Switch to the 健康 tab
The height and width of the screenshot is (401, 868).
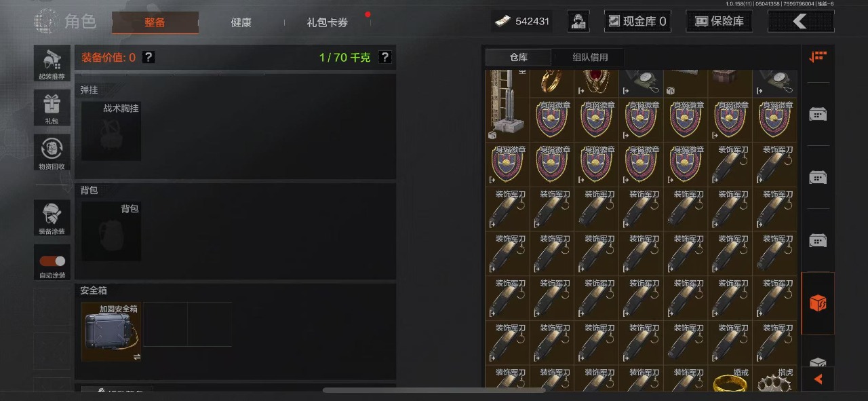tap(241, 22)
